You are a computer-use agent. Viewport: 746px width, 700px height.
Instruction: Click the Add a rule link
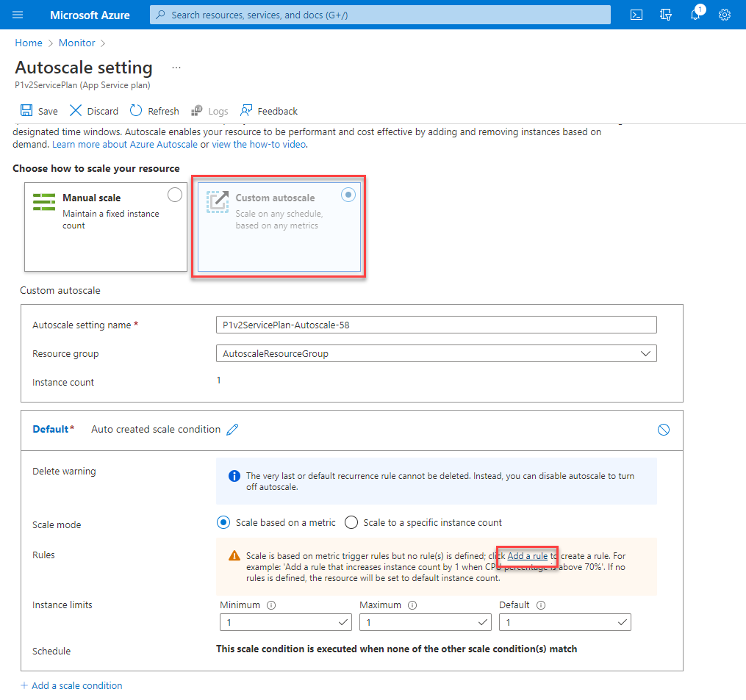(527, 556)
